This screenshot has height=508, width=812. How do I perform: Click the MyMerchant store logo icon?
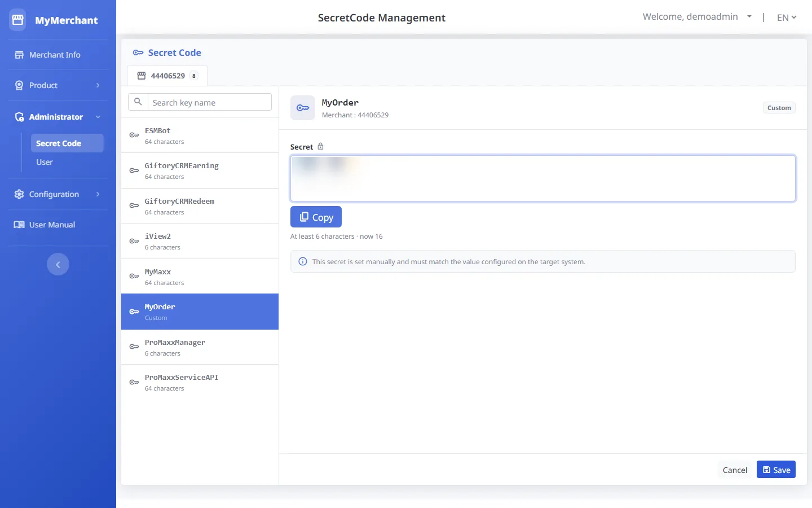pos(17,20)
